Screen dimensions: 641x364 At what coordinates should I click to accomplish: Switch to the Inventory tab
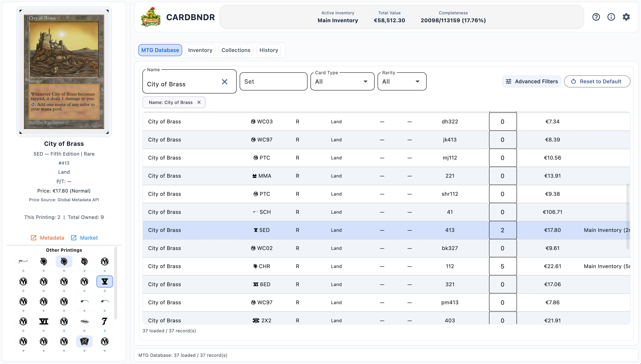pyautogui.click(x=200, y=50)
